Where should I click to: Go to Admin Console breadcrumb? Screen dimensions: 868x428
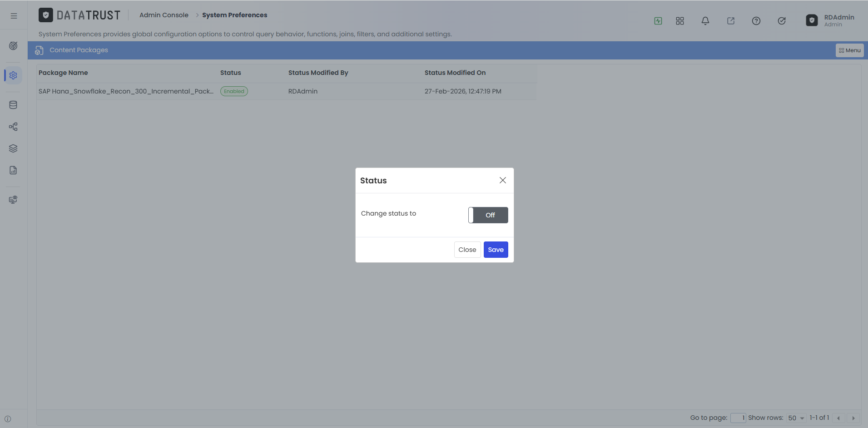click(164, 15)
